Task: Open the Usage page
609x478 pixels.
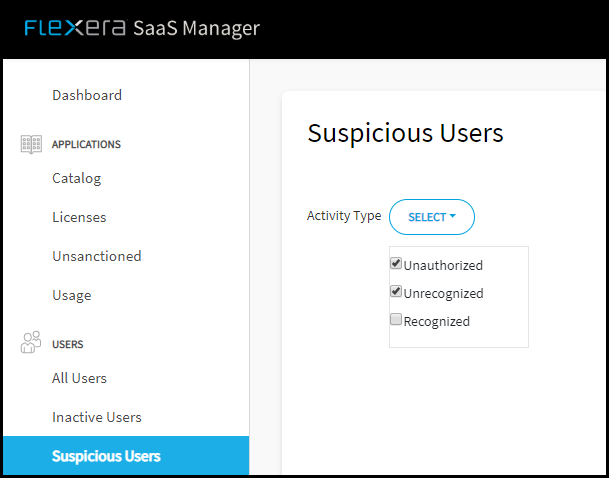Action: [72, 295]
